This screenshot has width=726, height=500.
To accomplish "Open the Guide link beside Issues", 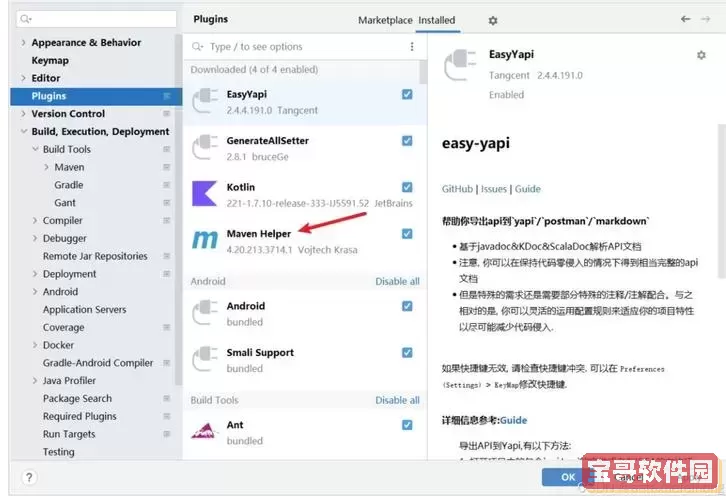I will point(527,189).
